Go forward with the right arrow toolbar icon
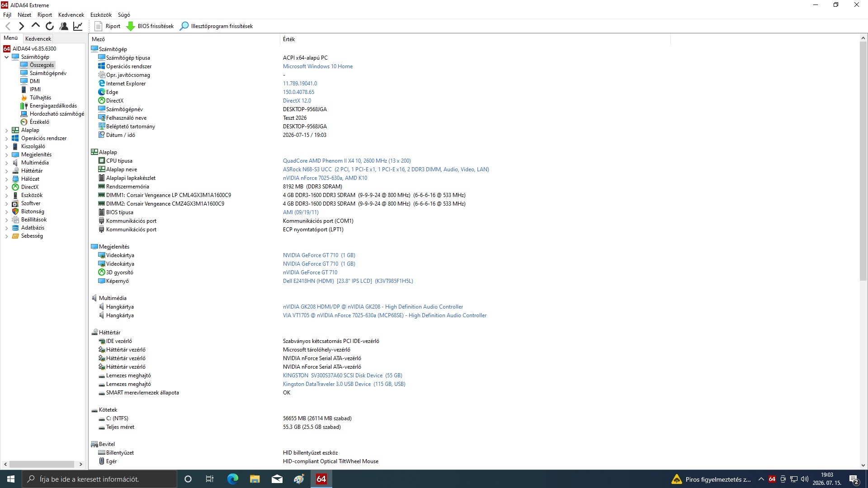 [21, 26]
